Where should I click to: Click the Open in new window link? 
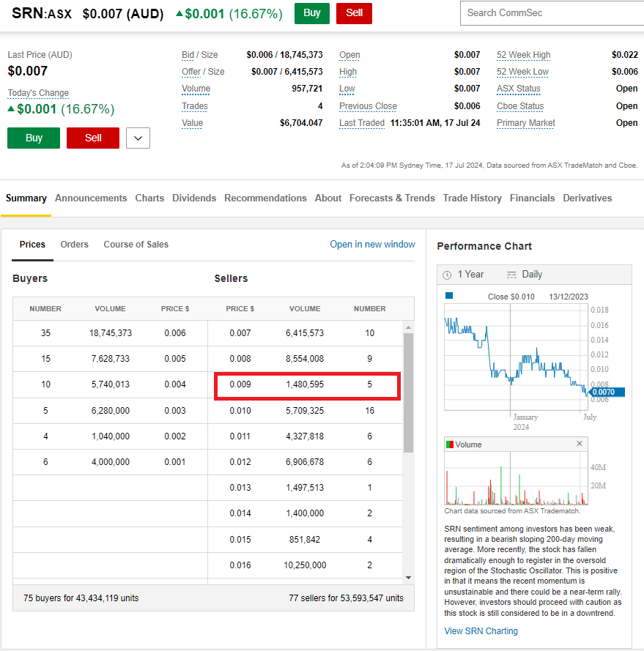point(372,244)
